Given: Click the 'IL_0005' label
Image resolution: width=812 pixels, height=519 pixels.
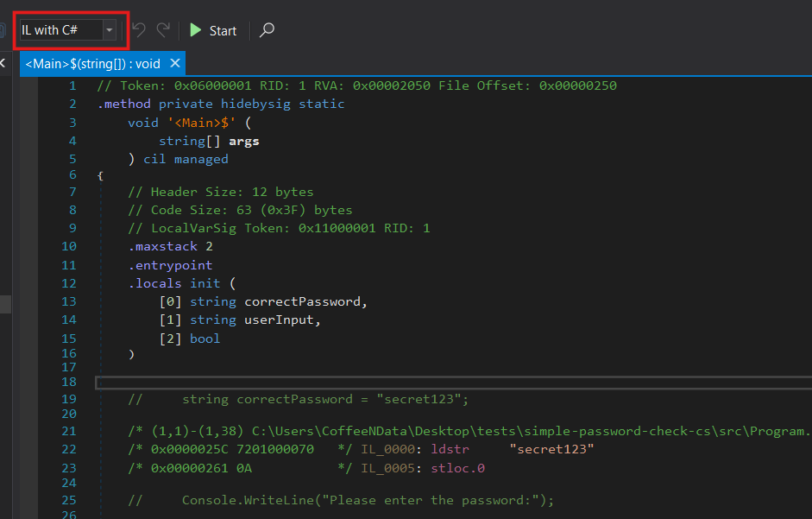Looking at the screenshot, I should tap(387, 468).
